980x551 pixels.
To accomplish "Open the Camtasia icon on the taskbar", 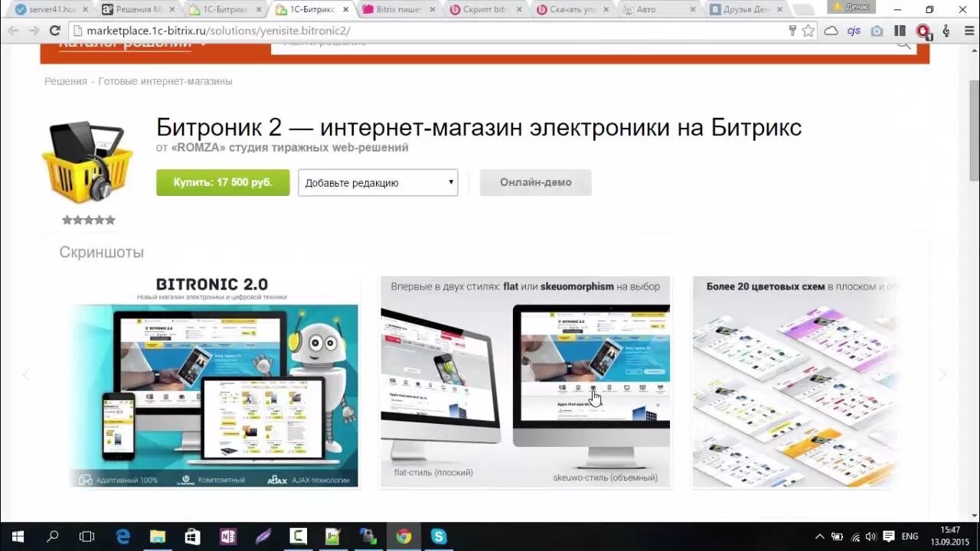I will pyautogui.click(x=299, y=536).
